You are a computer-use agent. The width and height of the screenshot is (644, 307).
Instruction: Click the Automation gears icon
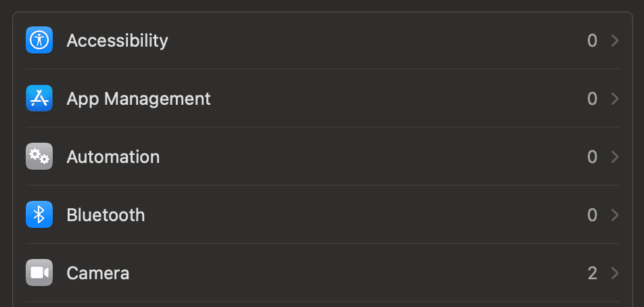point(39,157)
